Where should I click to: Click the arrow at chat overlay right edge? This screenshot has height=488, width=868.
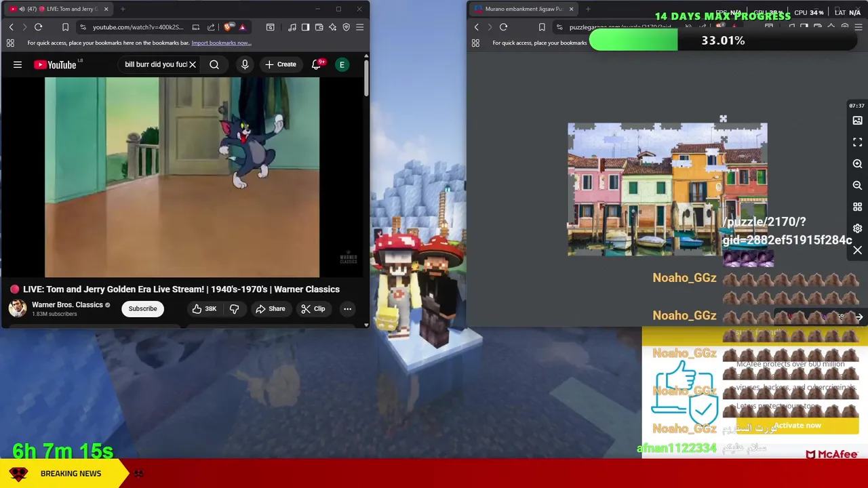click(x=859, y=317)
